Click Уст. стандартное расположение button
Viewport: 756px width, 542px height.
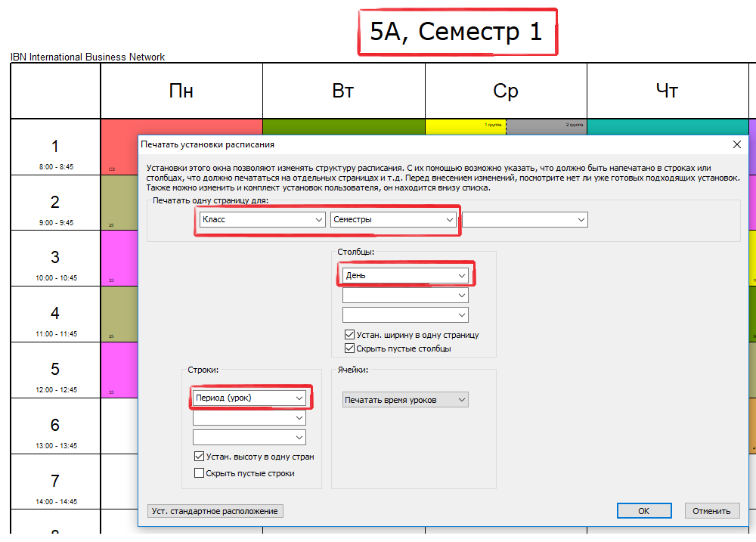(215, 511)
